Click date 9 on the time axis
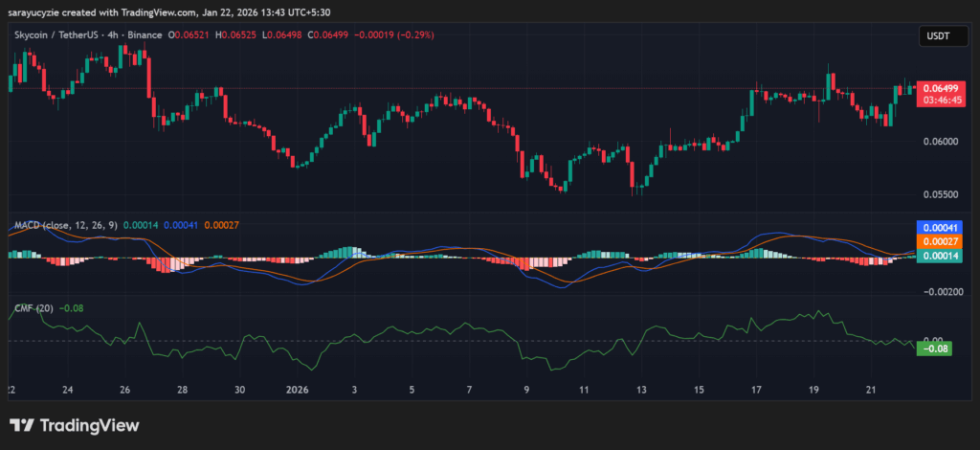This screenshot has height=450, width=980. [526, 391]
